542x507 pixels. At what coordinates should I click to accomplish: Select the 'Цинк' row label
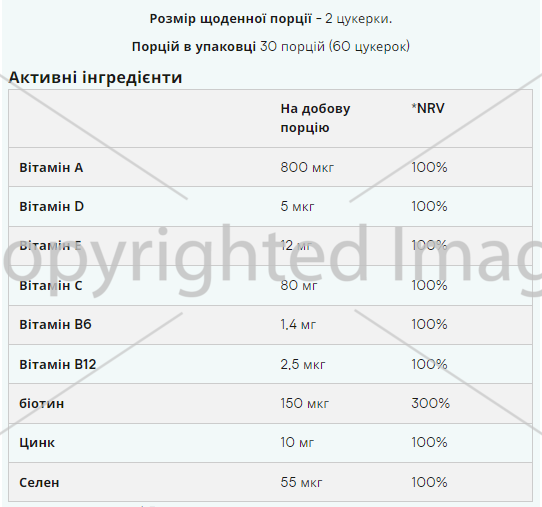[37, 443]
